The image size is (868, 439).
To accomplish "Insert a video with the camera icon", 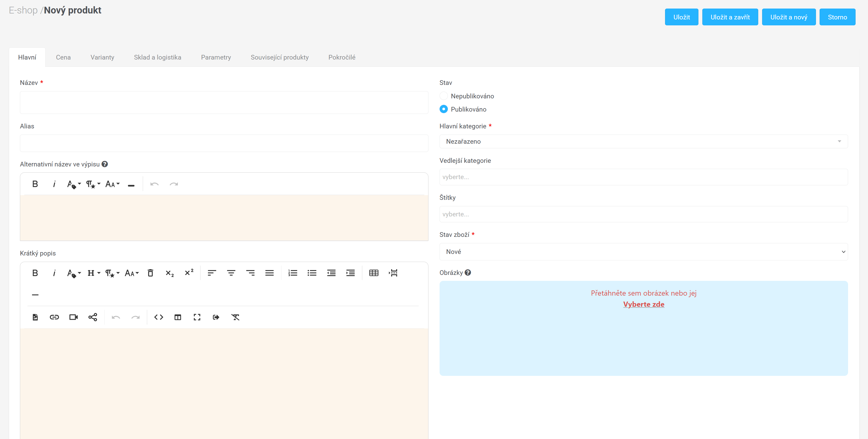I will (74, 317).
